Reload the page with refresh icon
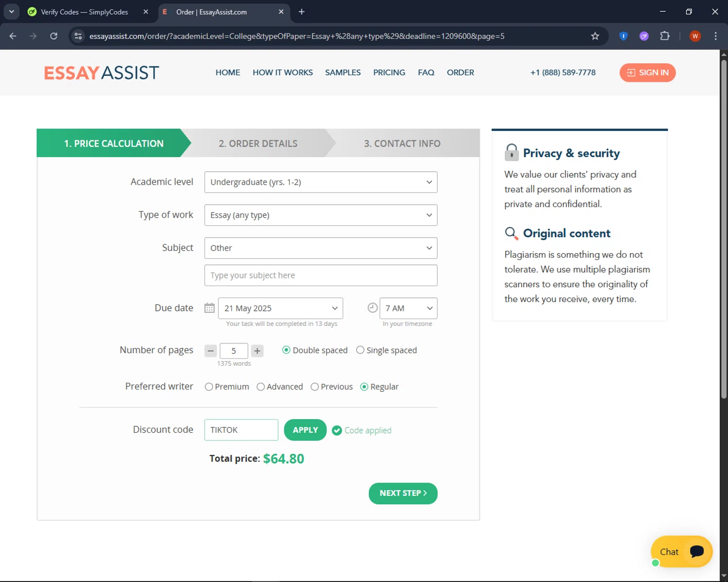Image resolution: width=728 pixels, height=582 pixels. (54, 36)
